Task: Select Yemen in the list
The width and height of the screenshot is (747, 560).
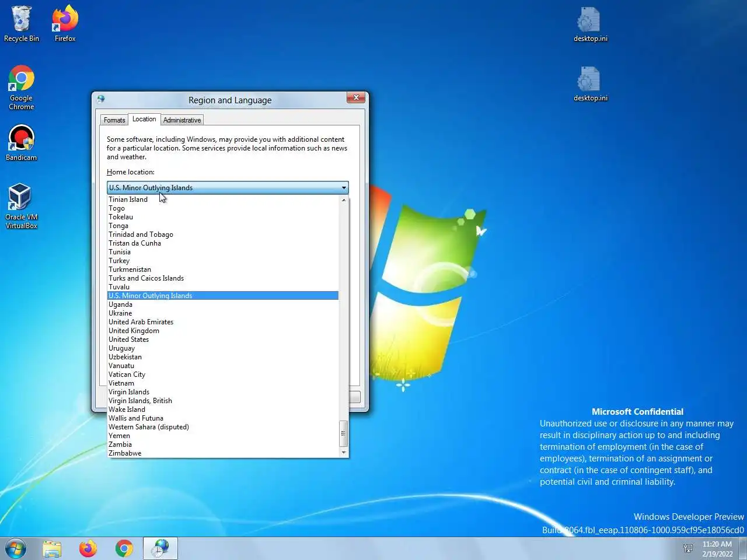Action: coord(223,436)
